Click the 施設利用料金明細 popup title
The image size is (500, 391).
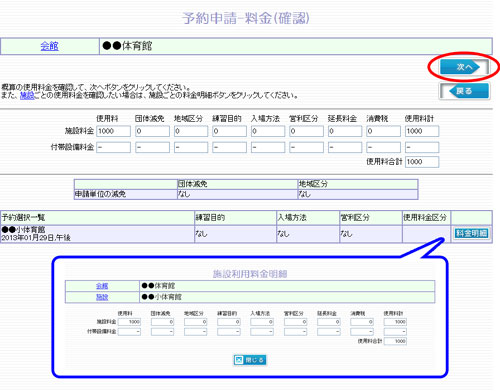tap(250, 274)
